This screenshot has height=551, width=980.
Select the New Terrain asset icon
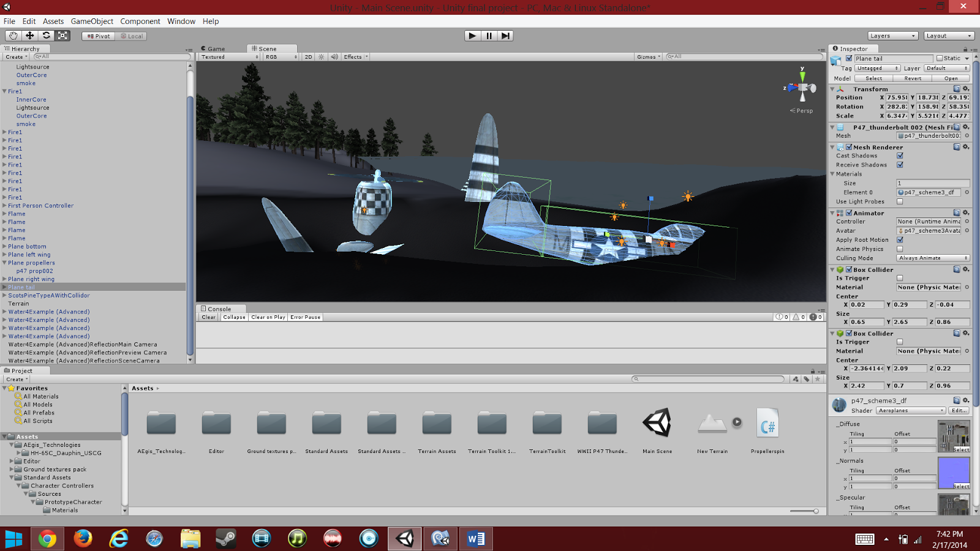(x=712, y=423)
